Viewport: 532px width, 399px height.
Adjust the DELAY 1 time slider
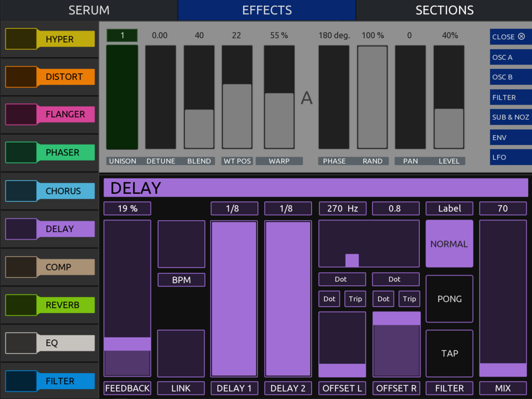(x=234, y=299)
